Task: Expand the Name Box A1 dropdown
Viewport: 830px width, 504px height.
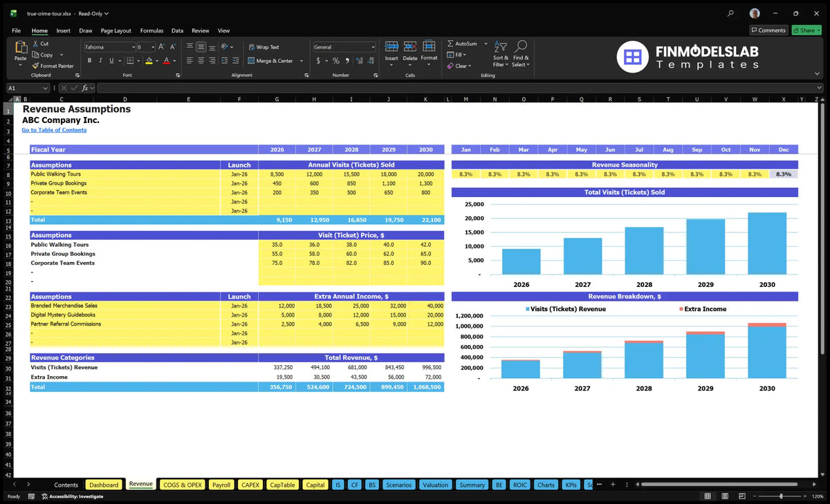Action: pyautogui.click(x=46, y=88)
